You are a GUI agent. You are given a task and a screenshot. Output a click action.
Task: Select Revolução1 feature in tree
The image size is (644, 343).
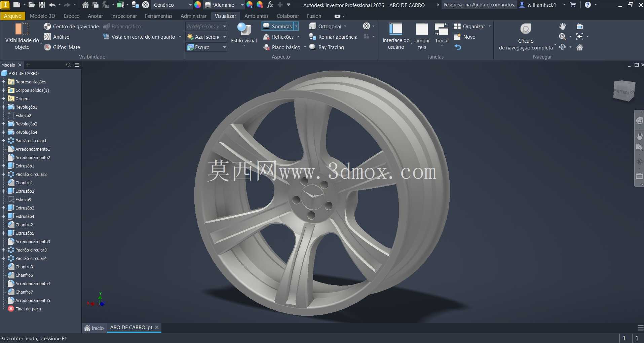[x=26, y=107]
